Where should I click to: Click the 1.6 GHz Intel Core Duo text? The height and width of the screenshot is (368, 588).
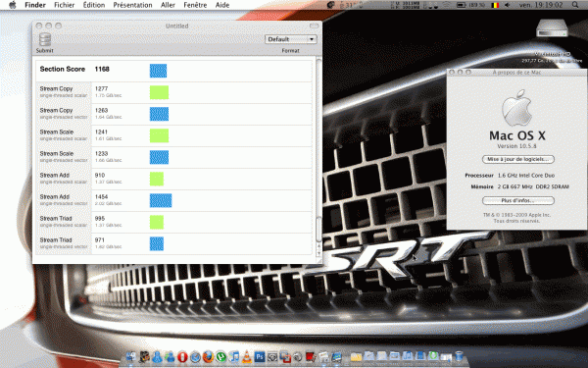click(x=526, y=176)
